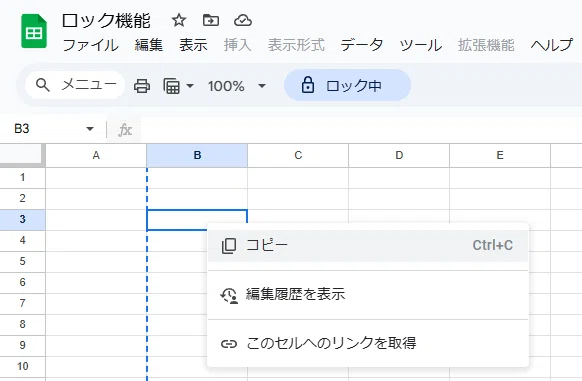Choose 編集履歴を表示 in context menu

(368, 295)
